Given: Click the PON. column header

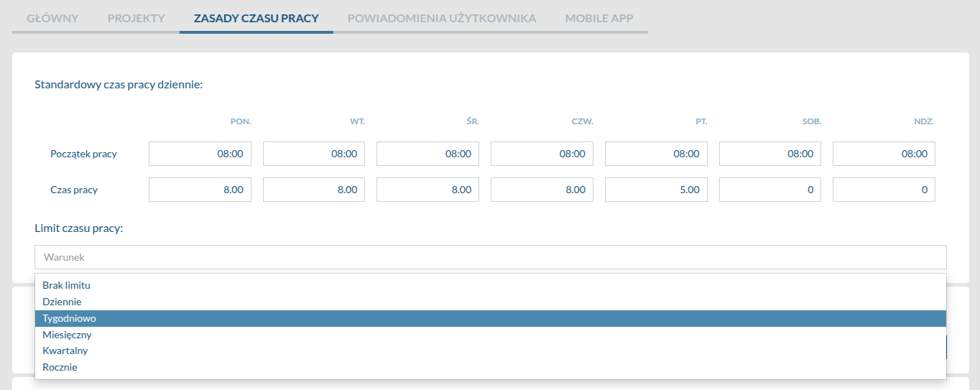Looking at the screenshot, I should point(241,121).
